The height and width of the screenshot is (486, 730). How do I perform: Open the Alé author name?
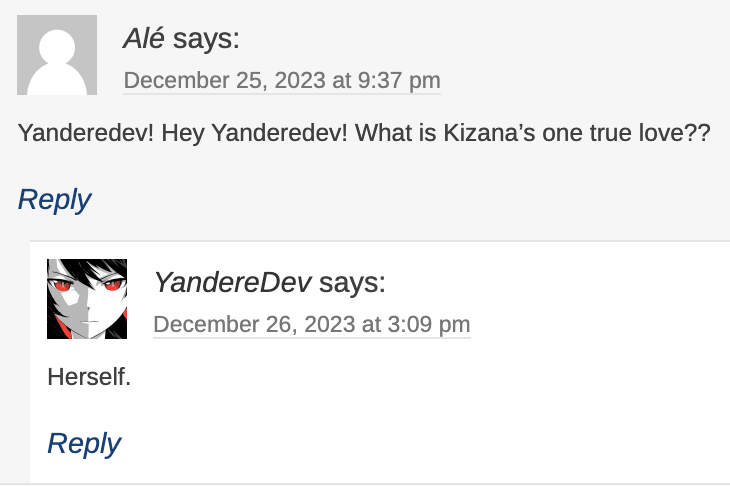pos(144,39)
